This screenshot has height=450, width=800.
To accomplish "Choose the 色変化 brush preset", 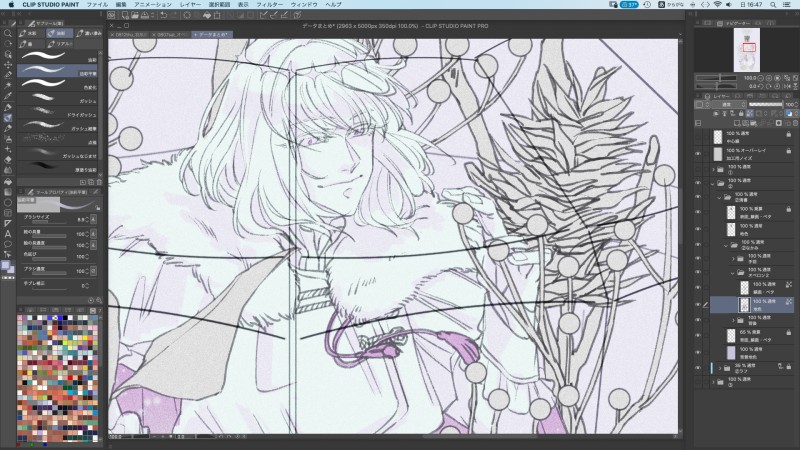I will tap(58, 84).
